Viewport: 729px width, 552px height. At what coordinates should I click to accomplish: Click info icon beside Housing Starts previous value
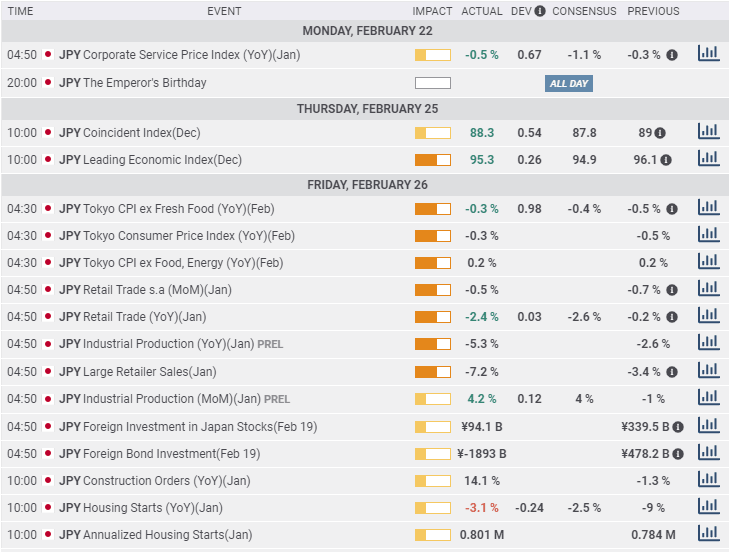(672, 507)
